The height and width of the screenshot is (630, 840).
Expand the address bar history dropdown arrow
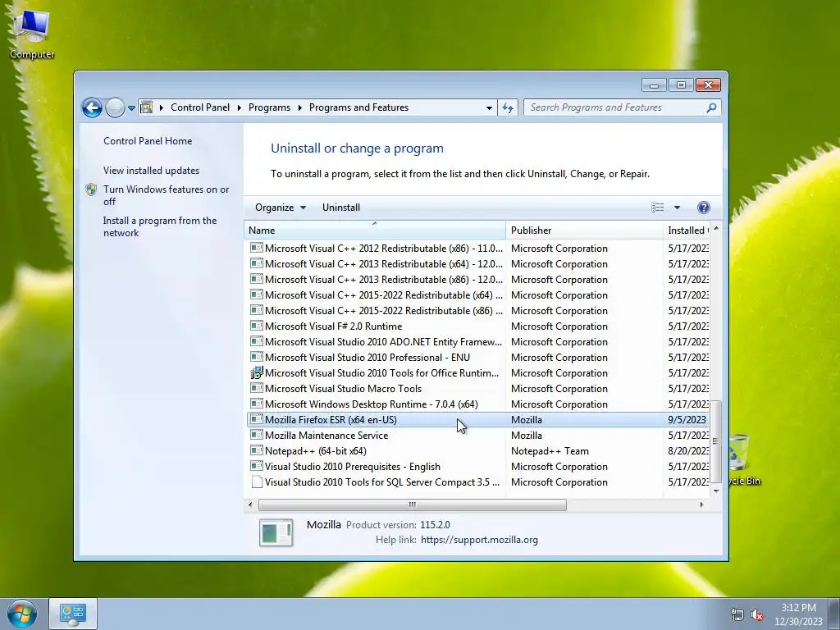click(x=489, y=107)
